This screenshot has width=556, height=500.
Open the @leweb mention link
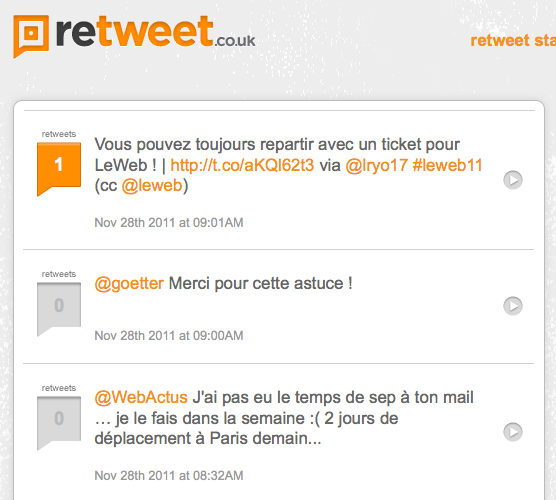click(x=152, y=186)
